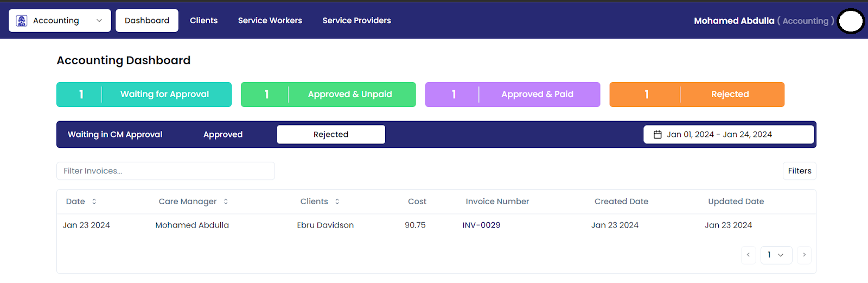868x283 pixels.
Task: Click the calendar icon in date range
Action: click(x=658, y=135)
